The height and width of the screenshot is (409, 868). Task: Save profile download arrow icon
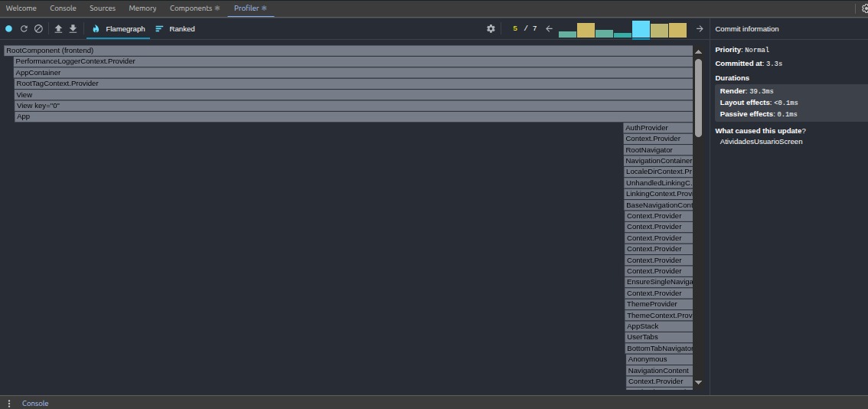point(73,29)
